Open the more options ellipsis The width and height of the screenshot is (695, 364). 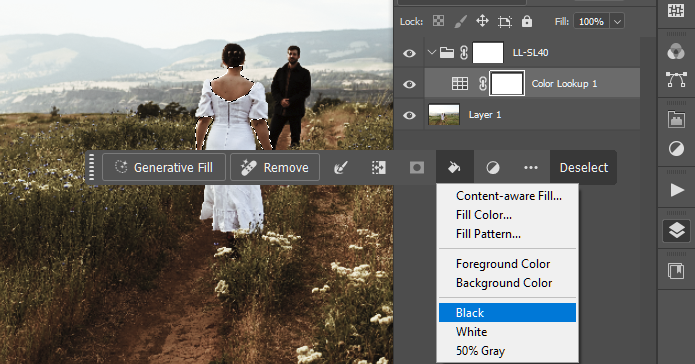click(x=531, y=168)
